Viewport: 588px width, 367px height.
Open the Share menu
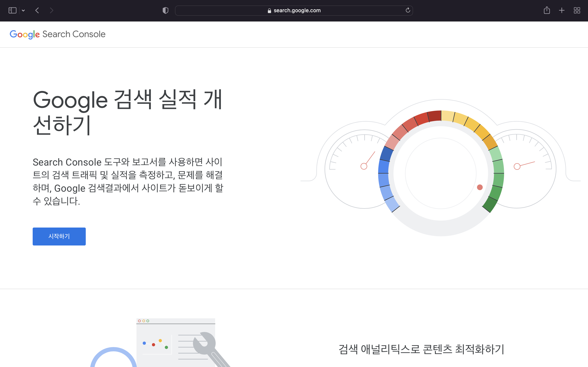pos(547,10)
